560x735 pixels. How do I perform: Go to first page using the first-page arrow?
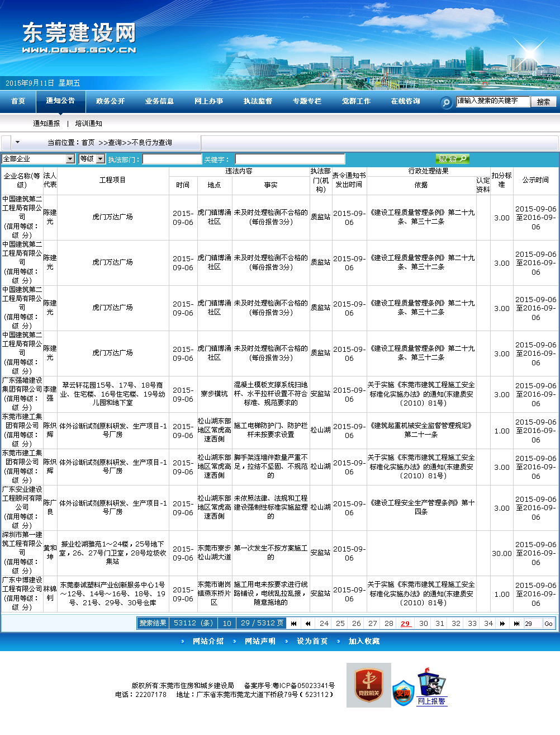pos(293,623)
